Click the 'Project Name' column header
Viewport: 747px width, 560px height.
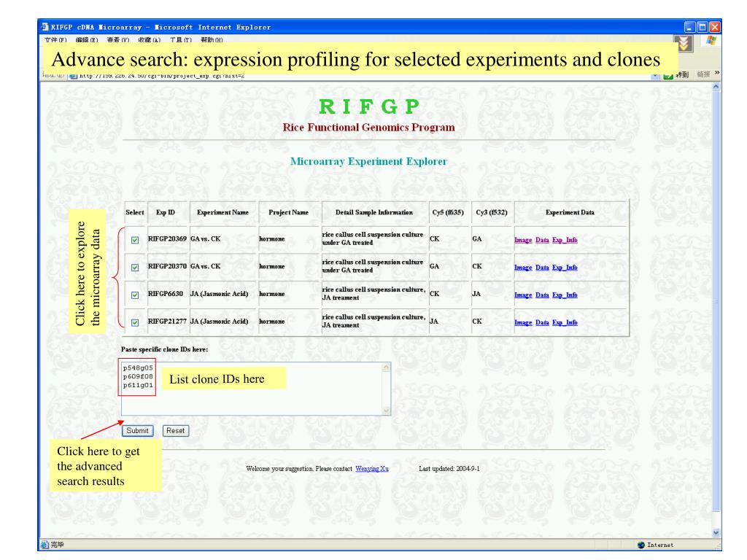pos(289,212)
